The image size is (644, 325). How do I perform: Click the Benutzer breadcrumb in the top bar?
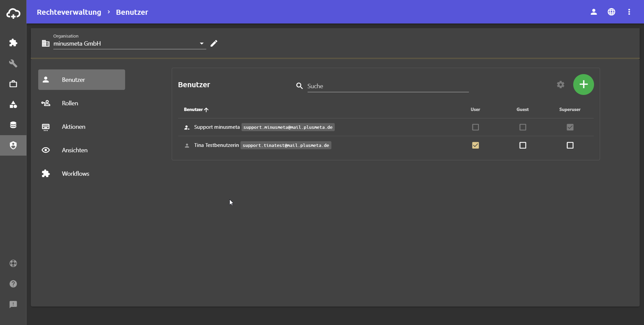pyautogui.click(x=132, y=12)
